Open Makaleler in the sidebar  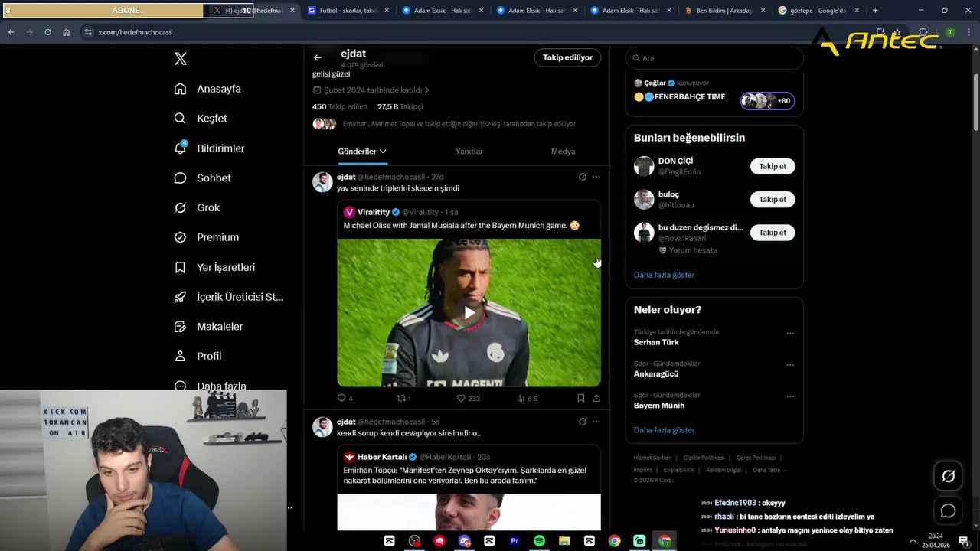pyautogui.click(x=208, y=326)
